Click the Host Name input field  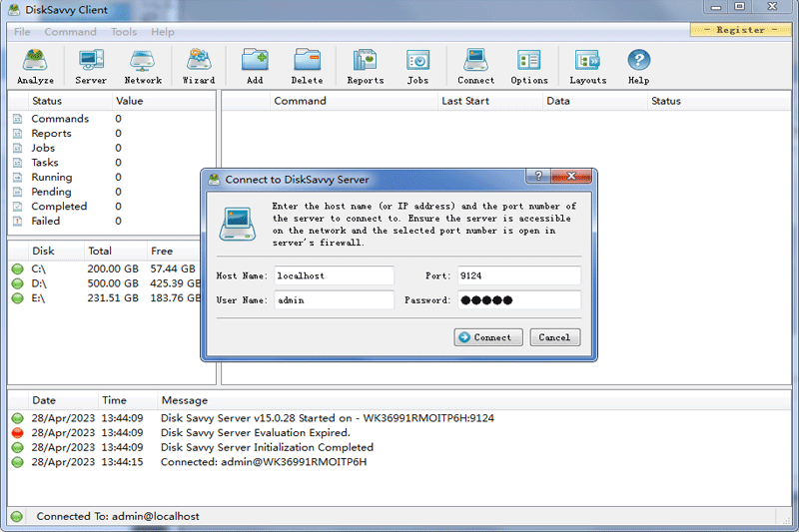click(334, 275)
